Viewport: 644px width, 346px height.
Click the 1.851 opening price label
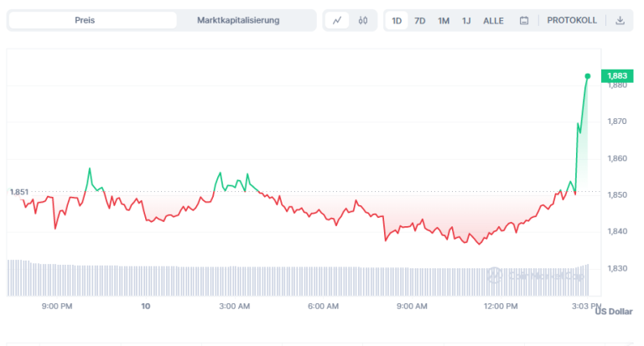pyautogui.click(x=18, y=192)
